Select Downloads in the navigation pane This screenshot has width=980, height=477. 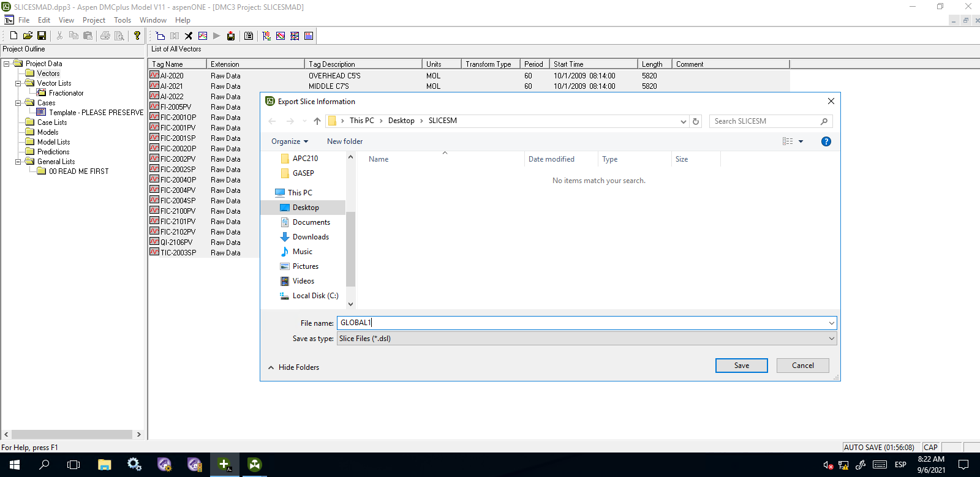pyautogui.click(x=311, y=237)
